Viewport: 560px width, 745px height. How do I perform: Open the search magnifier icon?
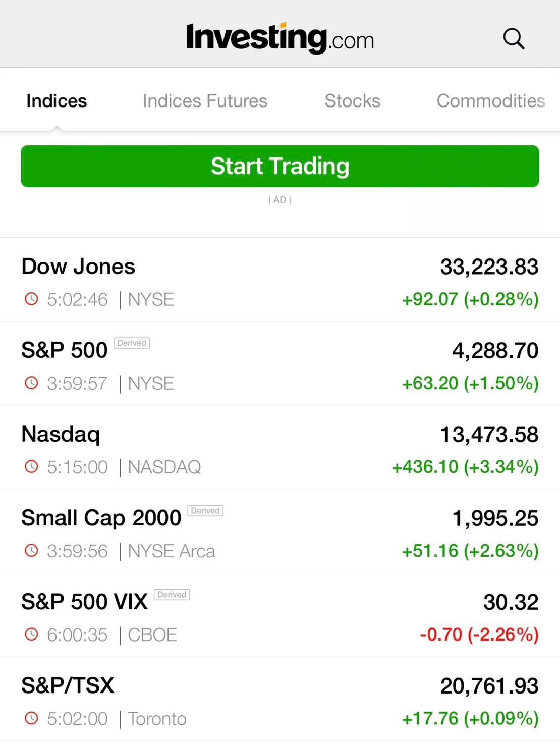click(514, 39)
